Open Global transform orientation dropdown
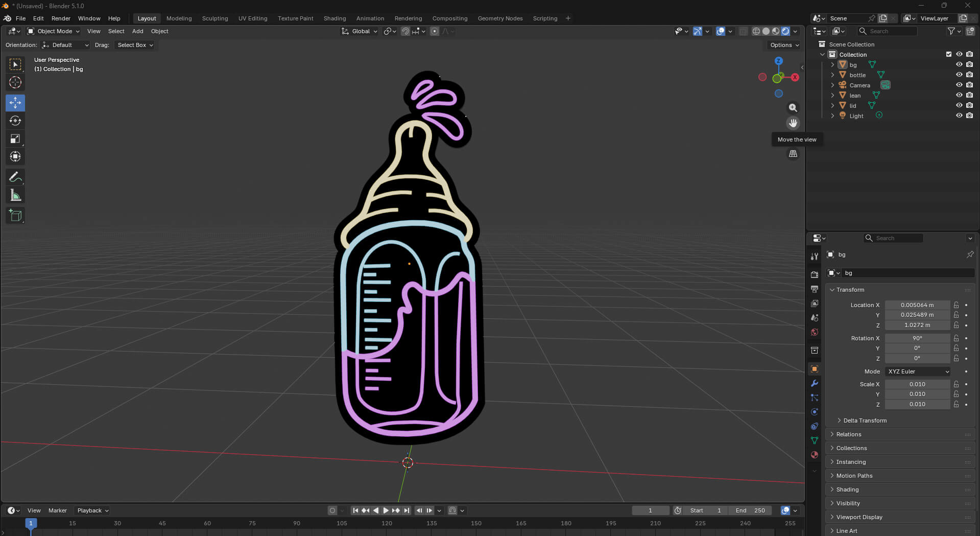 [360, 31]
